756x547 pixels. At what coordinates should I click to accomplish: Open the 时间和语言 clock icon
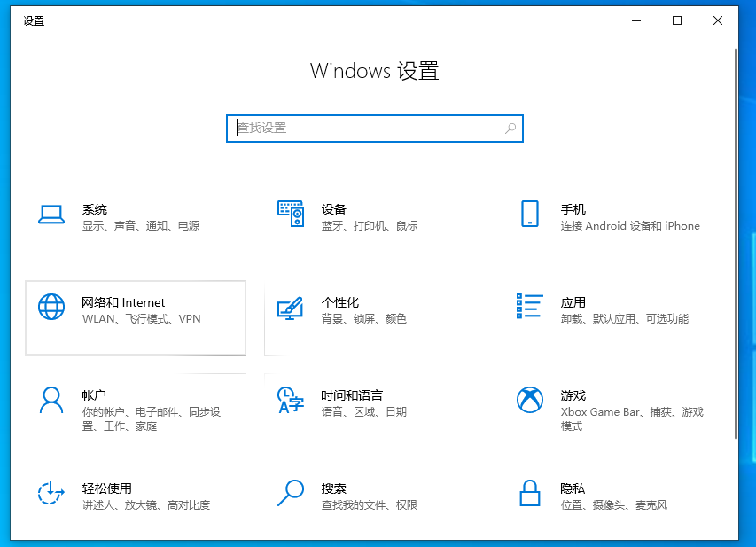click(x=291, y=400)
